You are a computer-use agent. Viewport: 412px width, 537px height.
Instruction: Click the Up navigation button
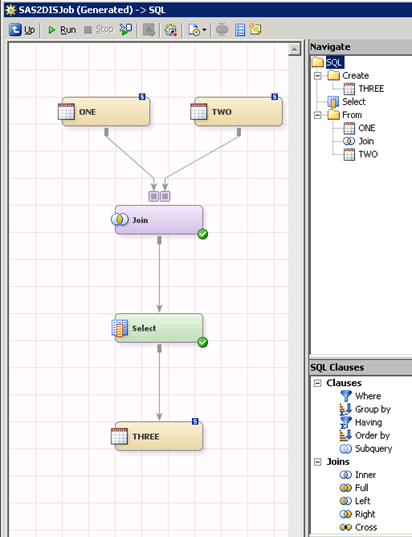point(22,30)
